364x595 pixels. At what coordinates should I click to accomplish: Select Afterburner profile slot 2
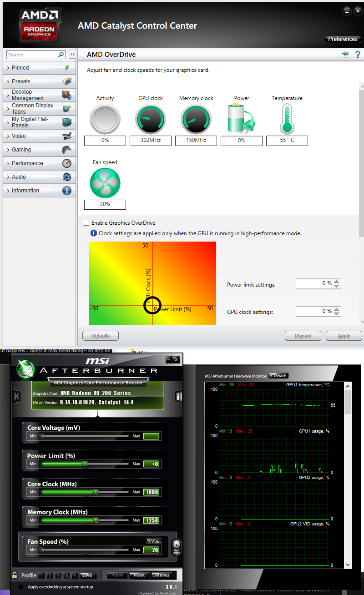click(x=50, y=575)
